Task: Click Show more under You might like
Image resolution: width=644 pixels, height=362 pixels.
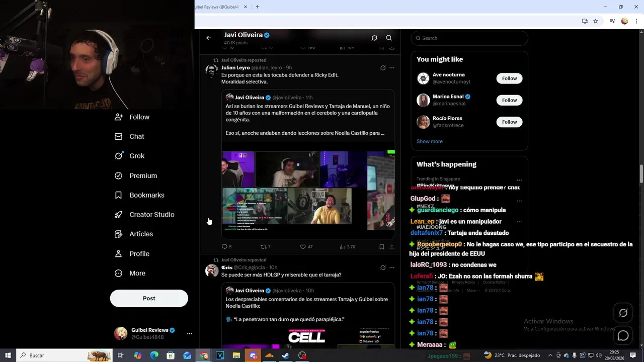Action: pos(429,141)
